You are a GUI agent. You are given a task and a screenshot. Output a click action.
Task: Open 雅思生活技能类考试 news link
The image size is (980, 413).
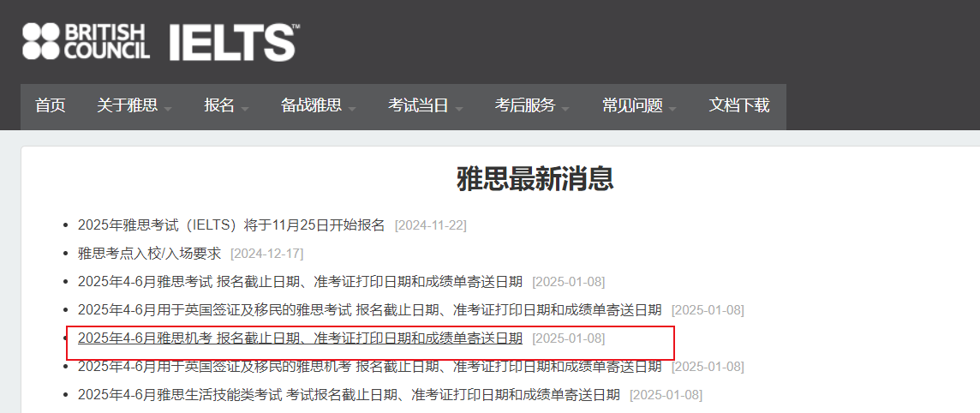pyautogui.click(x=349, y=395)
